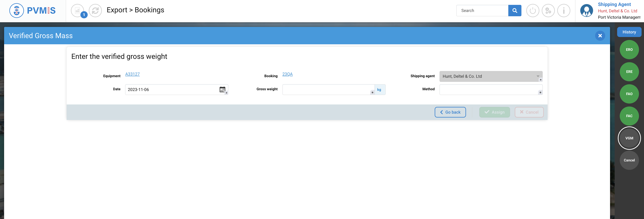Click the PVMIS anchor logo
The image size is (644, 219).
coord(16,10)
